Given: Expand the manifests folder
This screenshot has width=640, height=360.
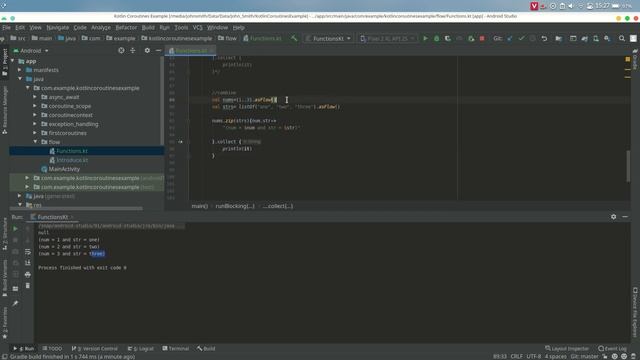Looking at the screenshot, I should coord(20,70).
